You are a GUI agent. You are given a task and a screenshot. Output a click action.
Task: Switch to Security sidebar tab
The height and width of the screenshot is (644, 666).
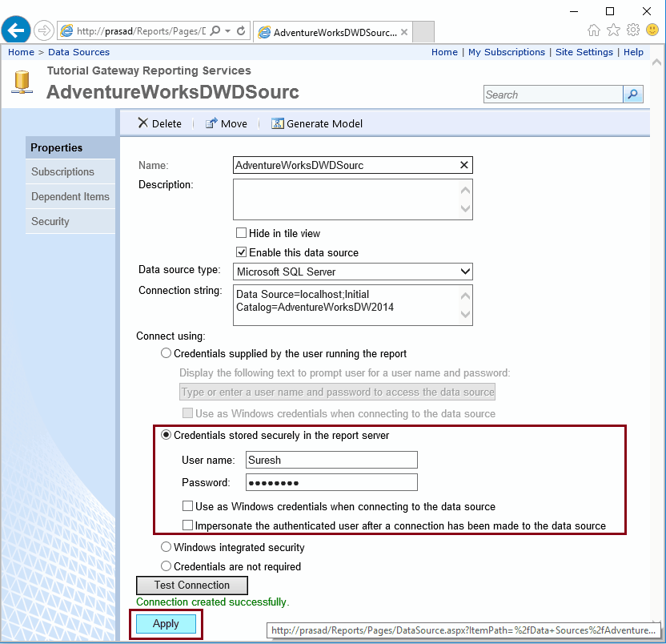70,221
